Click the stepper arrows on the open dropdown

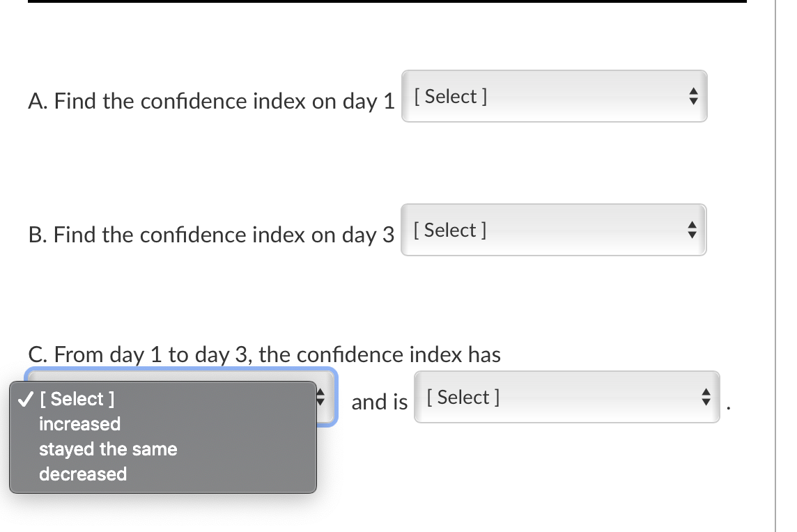click(x=320, y=398)
